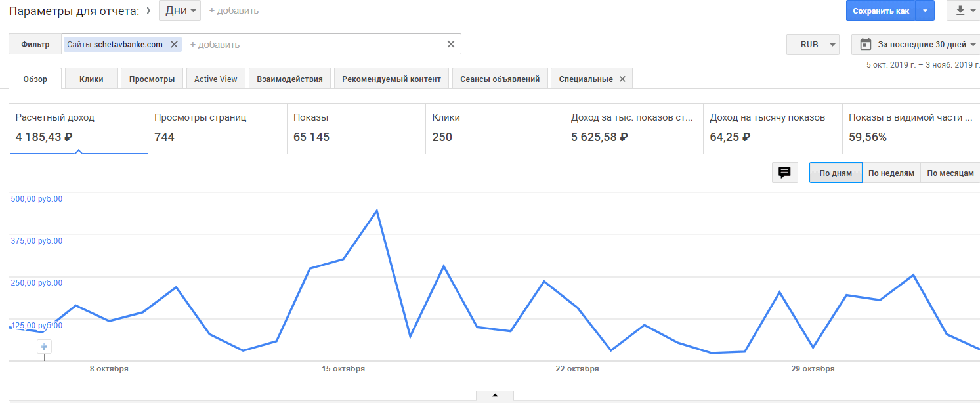Open the Дни dimension dropdown
Viewport: 980px width, 403px height.
(180, 11)
